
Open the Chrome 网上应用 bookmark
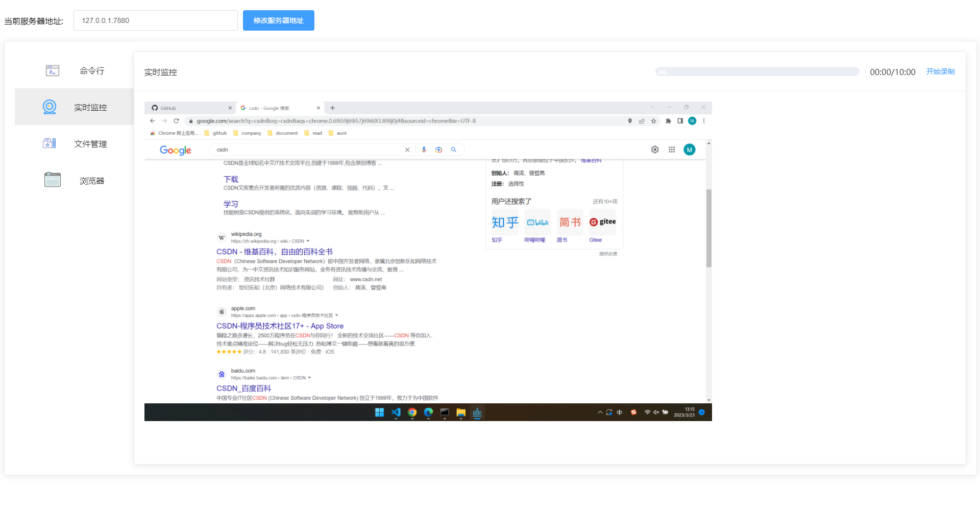[x=174, y=133]
